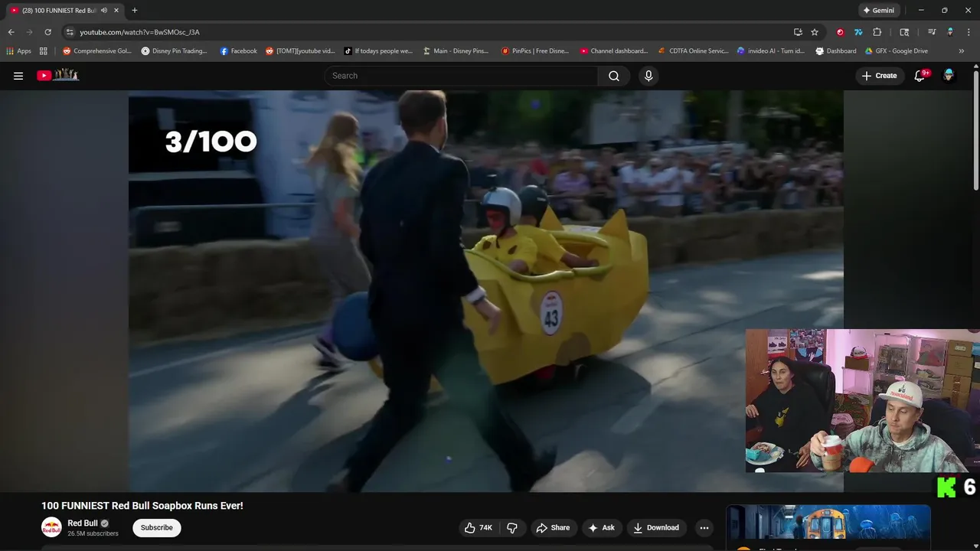Click the Gemini button
Image resolution: width=980 pixels, height=551 pixels.
click(x=878, y=10)
